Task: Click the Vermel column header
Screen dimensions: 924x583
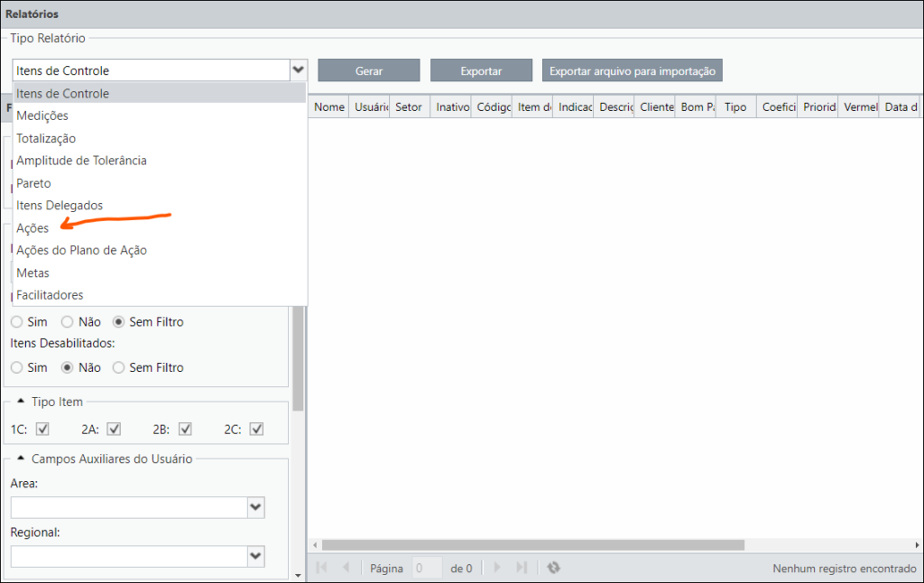Action: (x=859, y=106)
